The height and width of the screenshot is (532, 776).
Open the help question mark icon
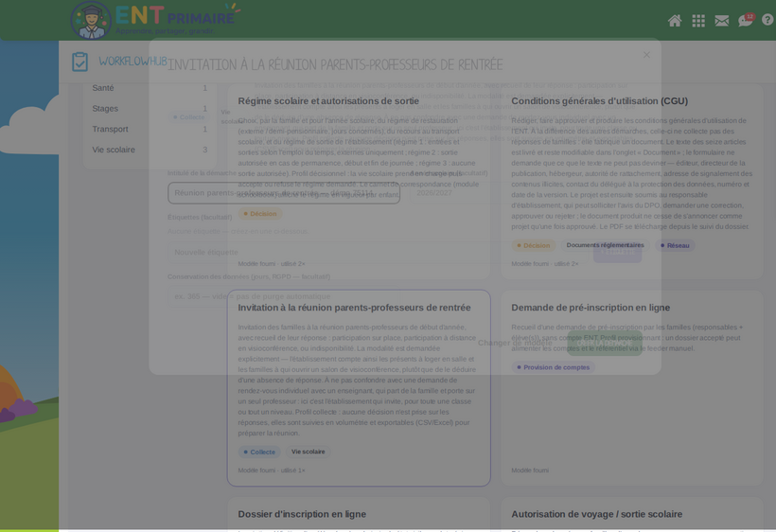coord(767,20)
